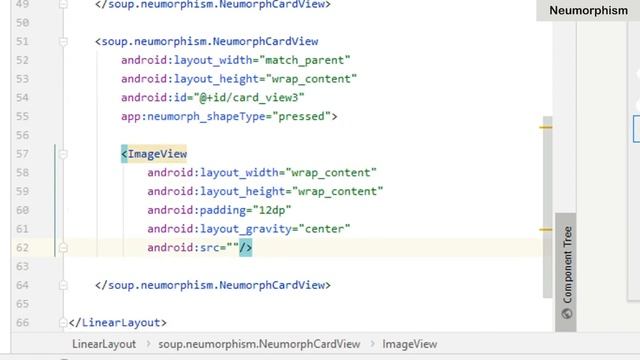Screen dimensions: 640x360
Task: Click the "match_parent" width value
Action: 304,60
